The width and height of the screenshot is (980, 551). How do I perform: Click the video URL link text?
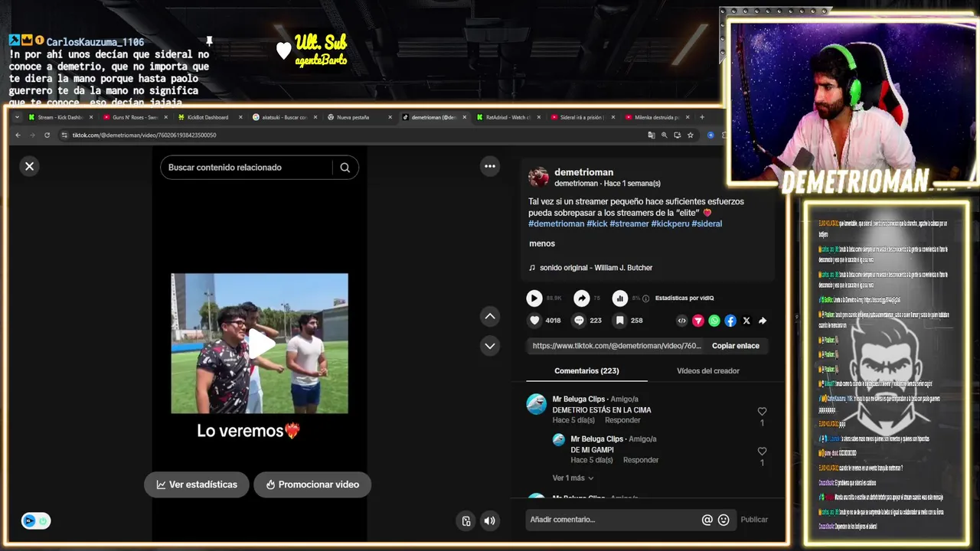[x=616, y=346]
